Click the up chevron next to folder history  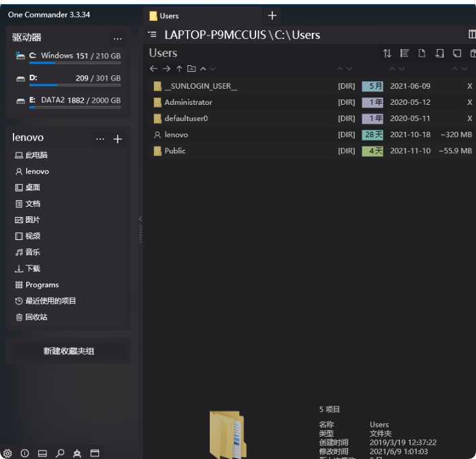coord(203,69)
